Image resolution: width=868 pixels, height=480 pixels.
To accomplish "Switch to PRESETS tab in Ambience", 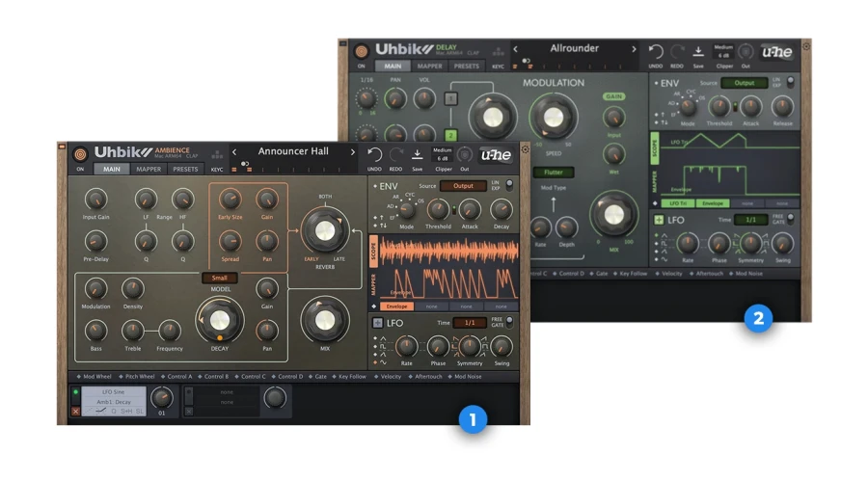I will (x=185, y=169).
